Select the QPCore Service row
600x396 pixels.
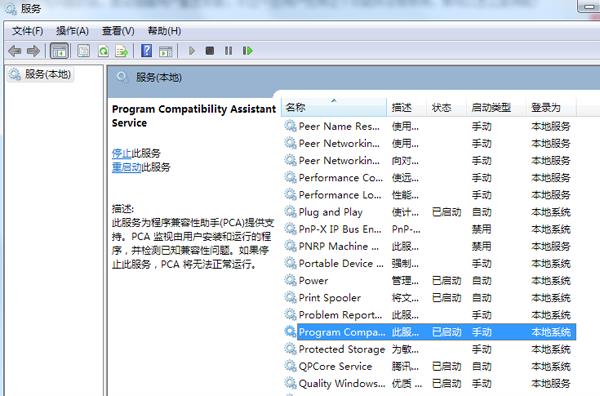point(429,366)
